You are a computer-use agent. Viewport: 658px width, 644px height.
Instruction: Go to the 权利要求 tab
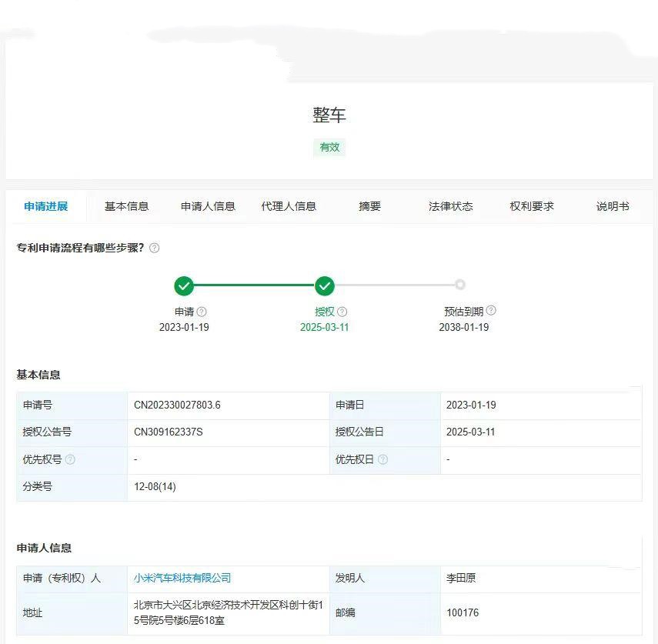coord(532,206)
